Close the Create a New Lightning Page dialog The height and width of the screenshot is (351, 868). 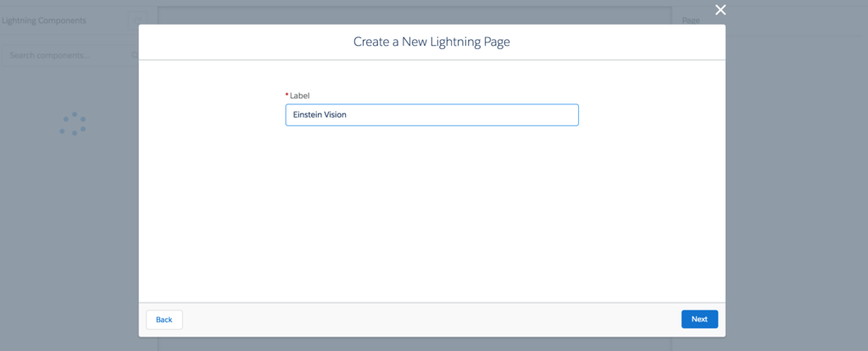coord(721,10)
